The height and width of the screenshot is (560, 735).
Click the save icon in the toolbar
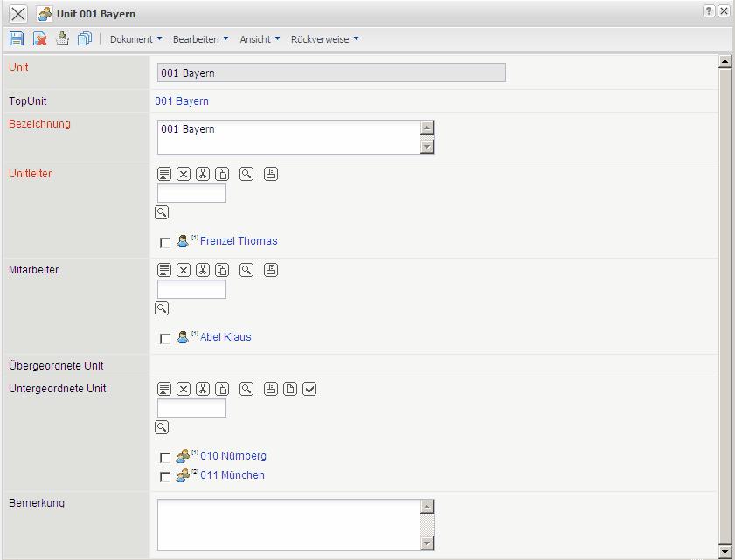(17, 39)
